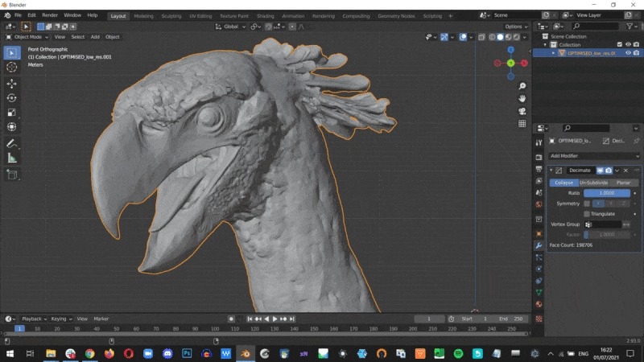Select the Rotate tool in the toolbar
The width and height of the screenshot is (644, 362).
click(x=11, y=97)
